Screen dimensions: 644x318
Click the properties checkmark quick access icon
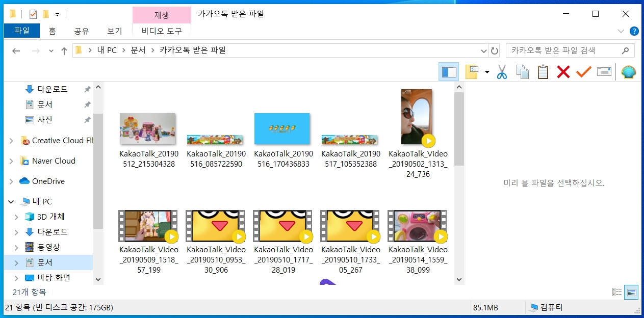(33, 14)
